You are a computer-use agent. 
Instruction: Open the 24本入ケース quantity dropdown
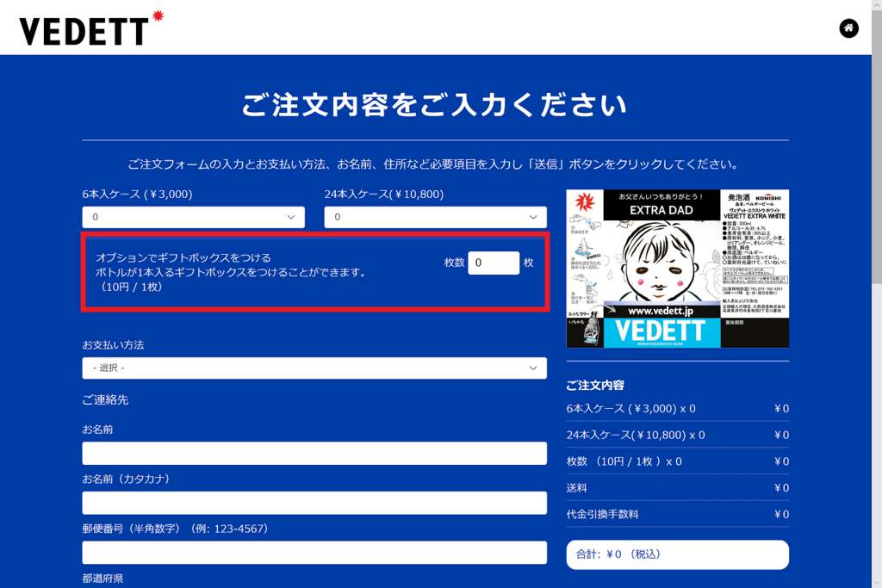(435, 217)
